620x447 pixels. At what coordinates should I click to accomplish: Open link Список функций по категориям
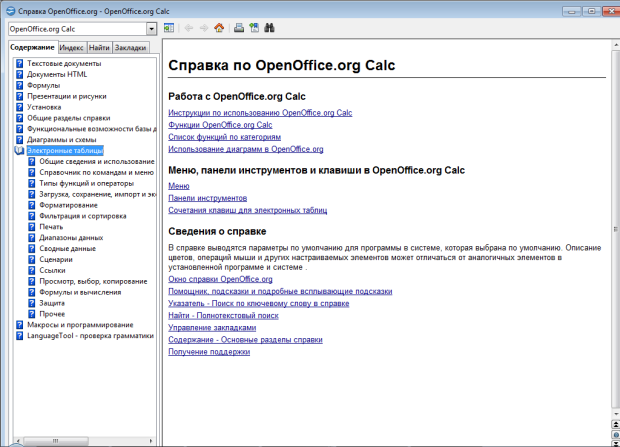pyautogui.click(x=225, y=137)
